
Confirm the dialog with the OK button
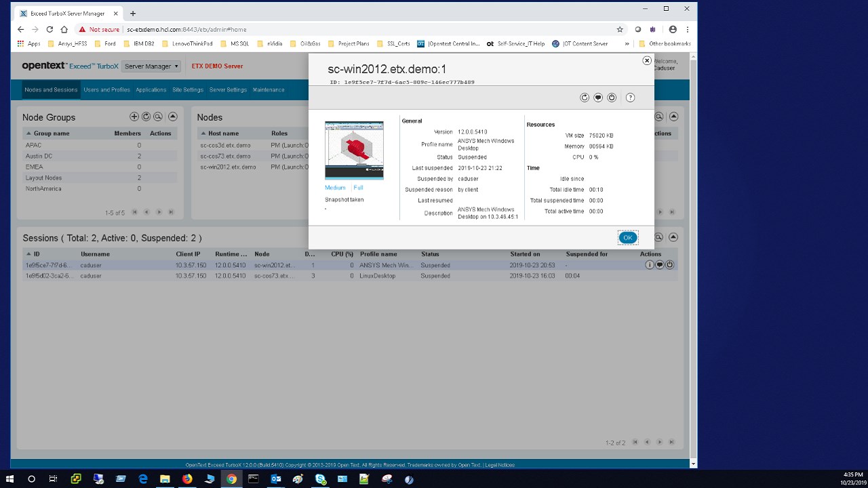pos(628,237)
